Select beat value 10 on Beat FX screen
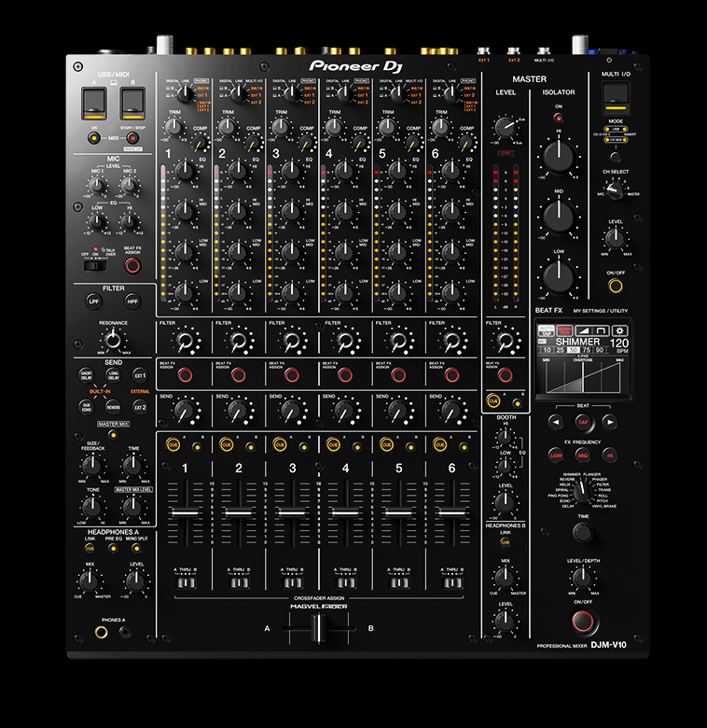The height and width of the screenshot is (728, 707). click(x=547, y=350)
